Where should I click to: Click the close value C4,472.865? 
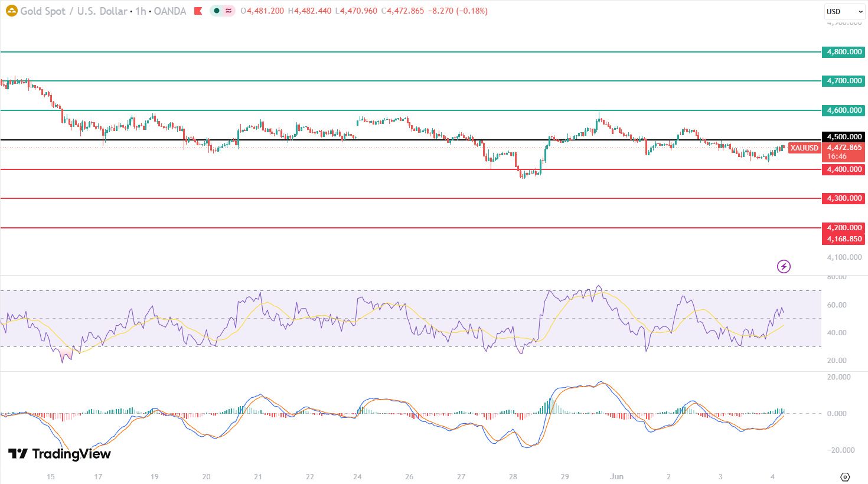[403, 11]
